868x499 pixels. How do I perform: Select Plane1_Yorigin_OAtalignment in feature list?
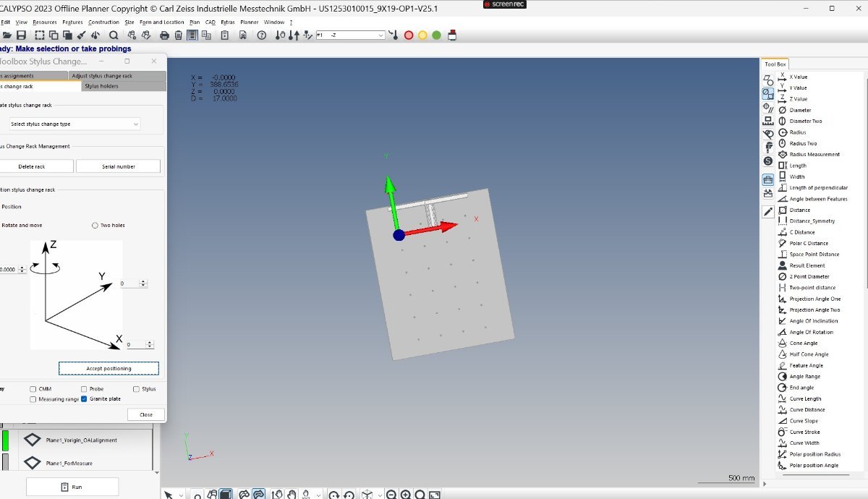pos(81,440)
